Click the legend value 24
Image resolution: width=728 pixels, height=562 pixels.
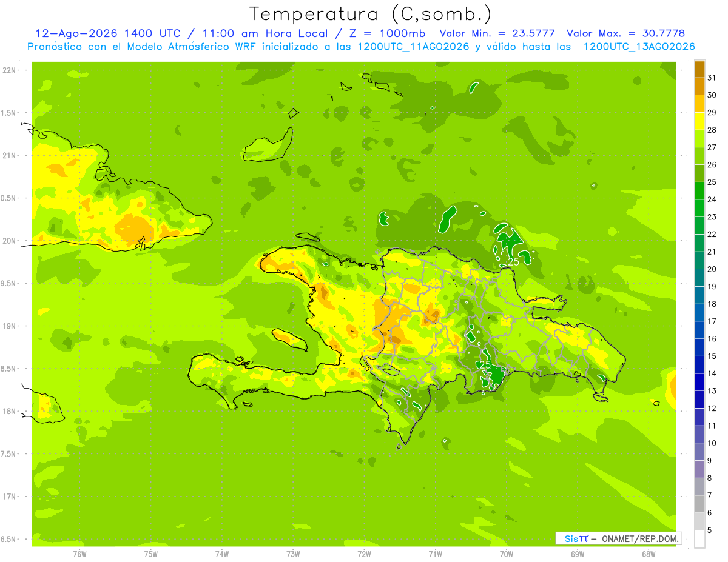(712, 199)
